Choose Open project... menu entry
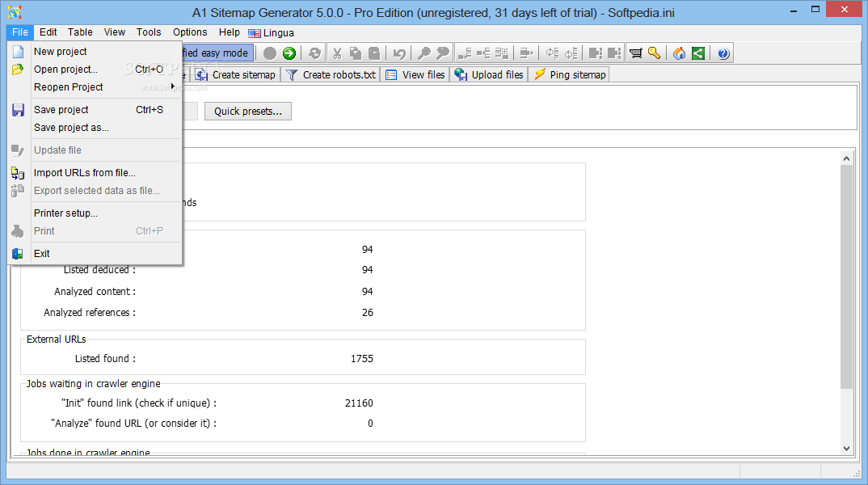Viewport: 868px width, 485px height. pos(96,70)
